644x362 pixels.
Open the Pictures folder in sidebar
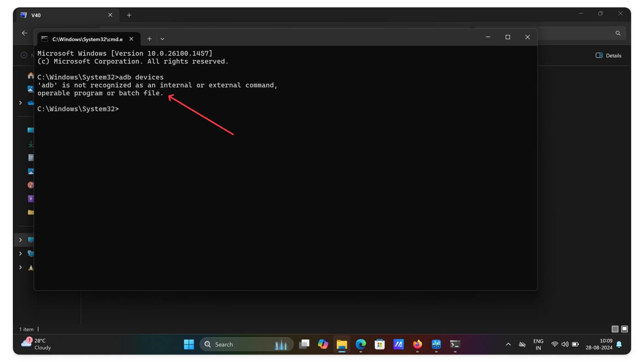[x=30, y=171]
